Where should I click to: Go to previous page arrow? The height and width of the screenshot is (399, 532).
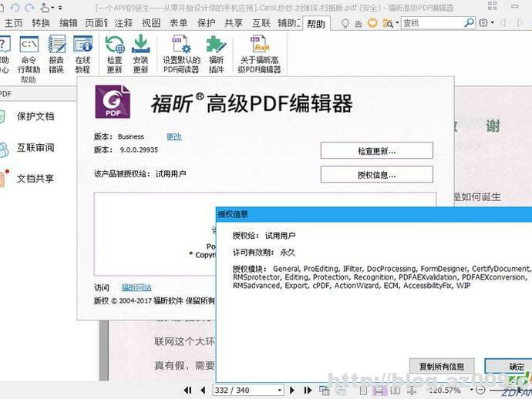pos(203,391)
